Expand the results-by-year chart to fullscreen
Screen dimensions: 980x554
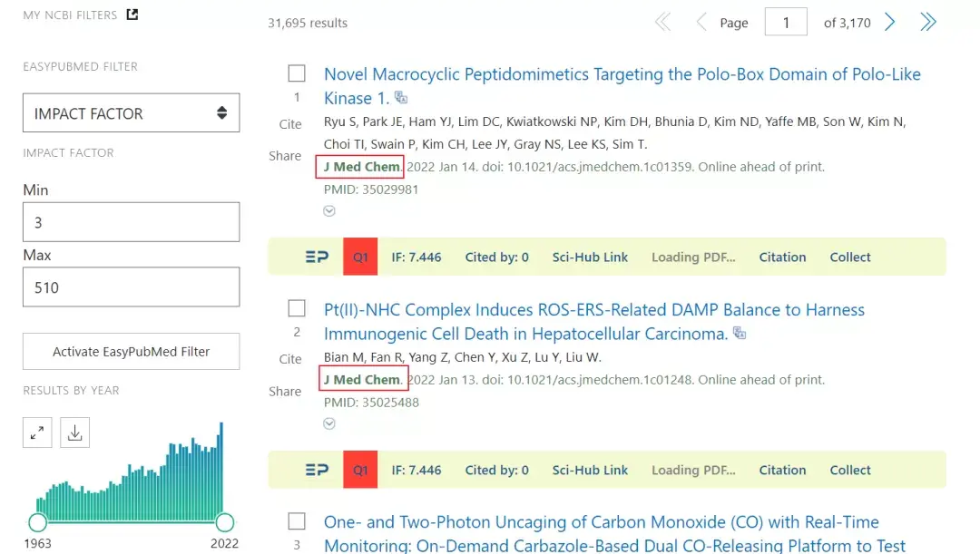(x=36, y=433)
